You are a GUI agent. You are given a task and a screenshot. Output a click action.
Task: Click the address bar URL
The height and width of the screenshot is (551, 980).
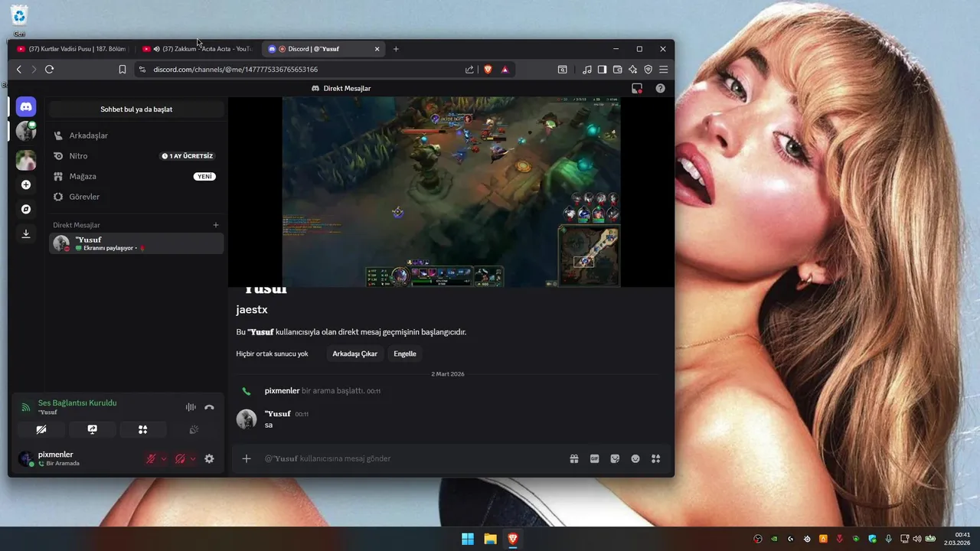(236, 69)
